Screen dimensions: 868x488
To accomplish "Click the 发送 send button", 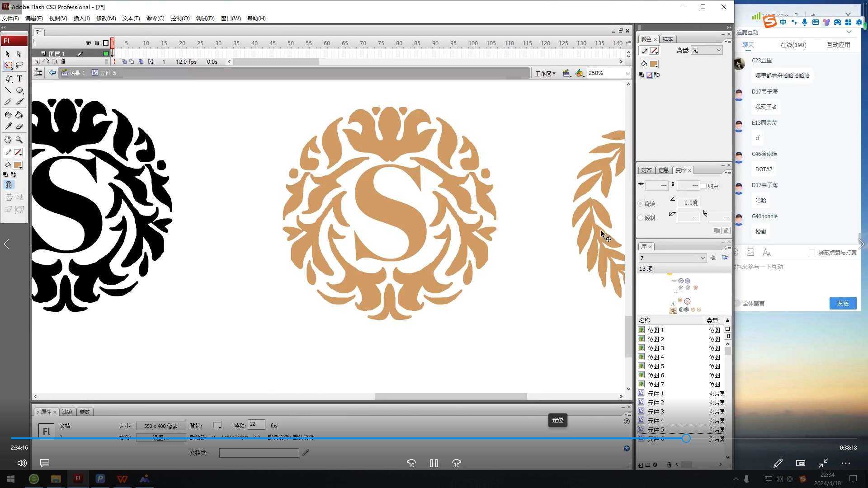I will coord(843,303).
